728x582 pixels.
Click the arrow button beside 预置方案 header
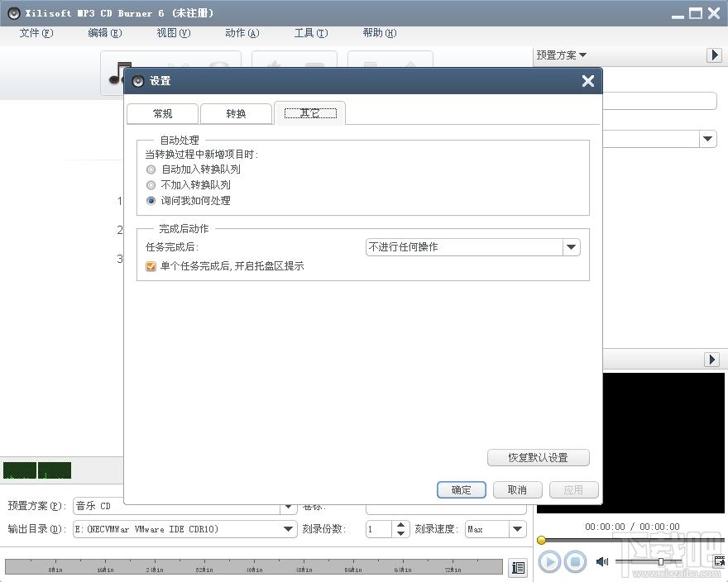coord(714,55)
